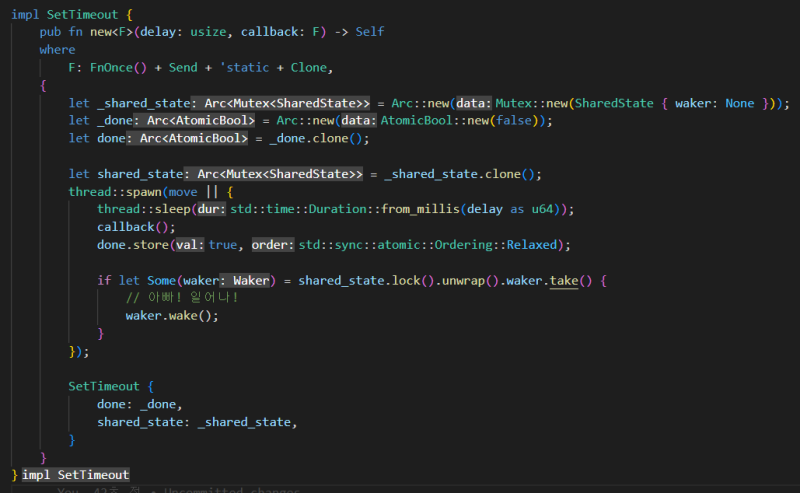This screenshot has width=800, height=493.
Task: Click 'thread::sleep' call
Action: (x=144, y=209)
